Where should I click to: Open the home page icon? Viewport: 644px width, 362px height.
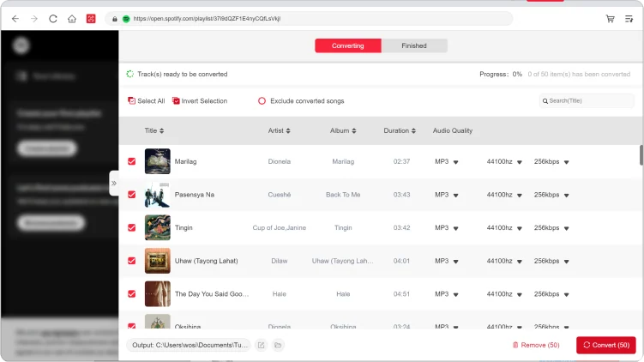pos(72,19)
